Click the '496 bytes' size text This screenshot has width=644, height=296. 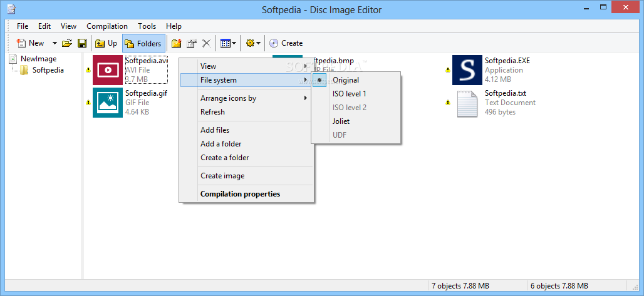pos(500,112)
